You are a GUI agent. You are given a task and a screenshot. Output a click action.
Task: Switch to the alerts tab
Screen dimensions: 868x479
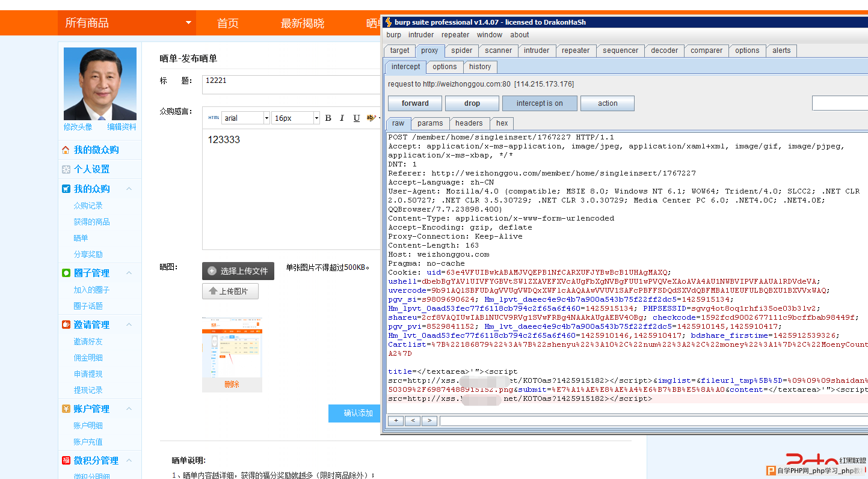(781, 50)
